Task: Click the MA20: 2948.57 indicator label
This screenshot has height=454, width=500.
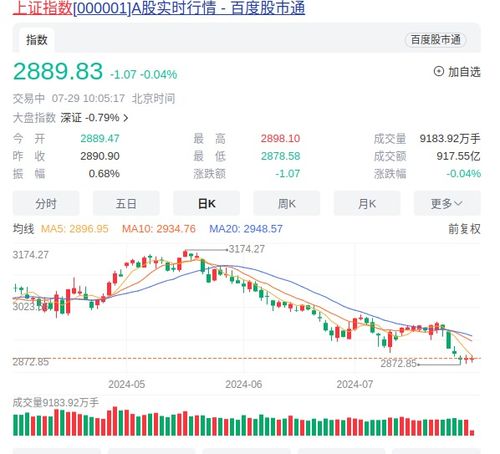Action: click(x=246, y=229)
